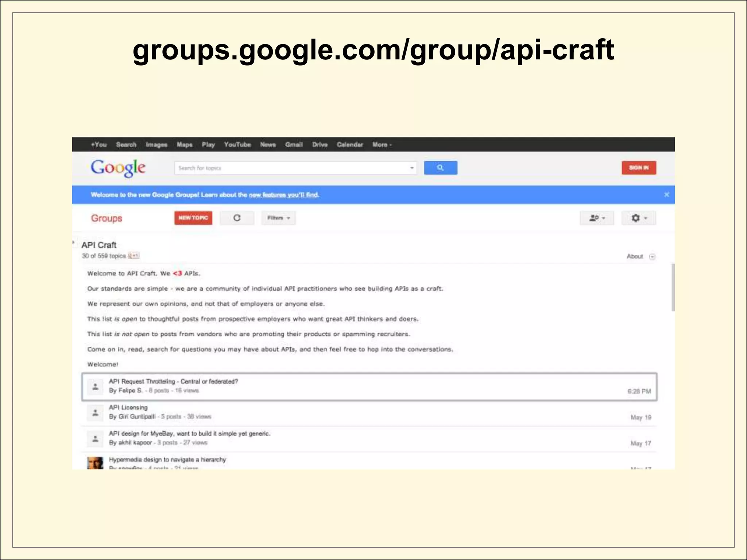Open the 'new features you'll find' link

pos(284,195)
